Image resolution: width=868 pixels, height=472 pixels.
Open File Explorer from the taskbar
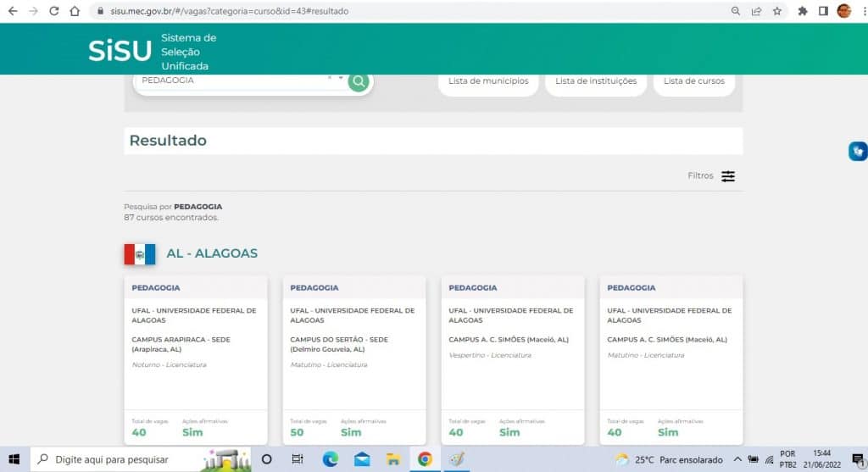[393, 459]
